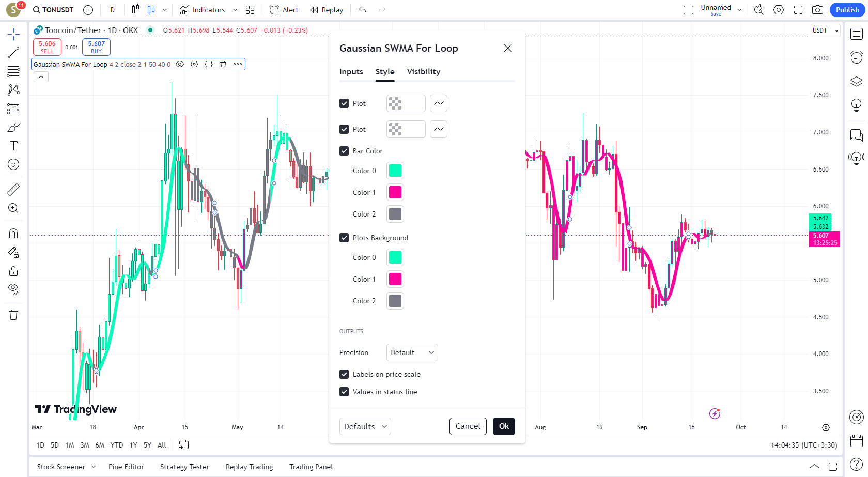Viewport: 868px width, 477px height.
Task: Open the Precision dropdown
Action: tap(412, 352)
